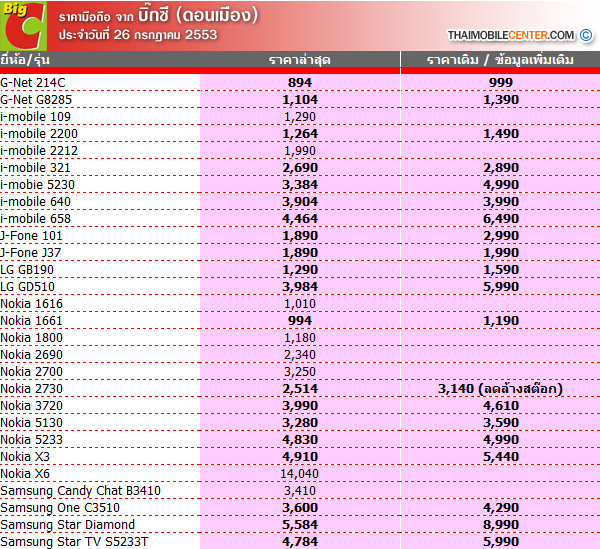Click the original price 2,890
The height and width of the screenshot is (549, 600).
[x=501, y=168]
